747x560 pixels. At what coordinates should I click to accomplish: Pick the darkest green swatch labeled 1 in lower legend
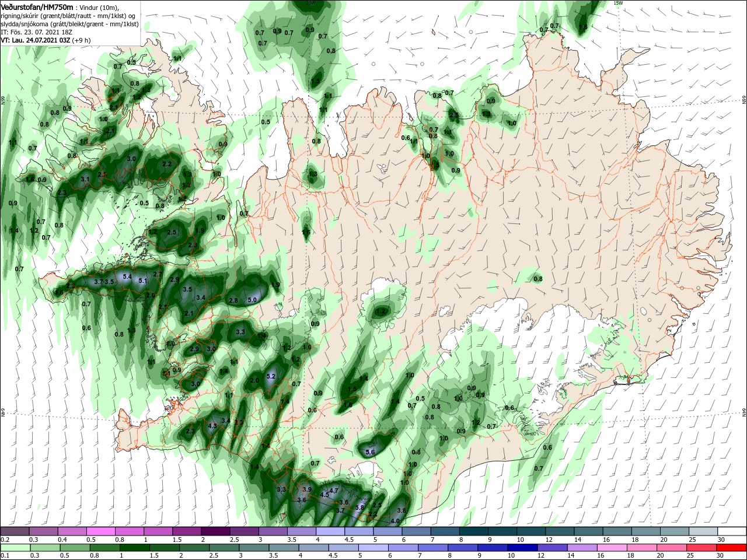click(x=134, y=548)
